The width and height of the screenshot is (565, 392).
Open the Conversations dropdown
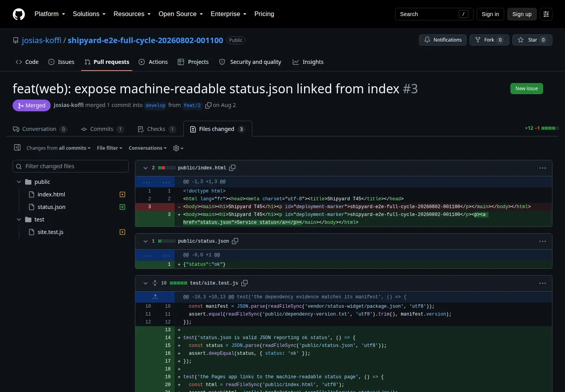coord(148,148)
